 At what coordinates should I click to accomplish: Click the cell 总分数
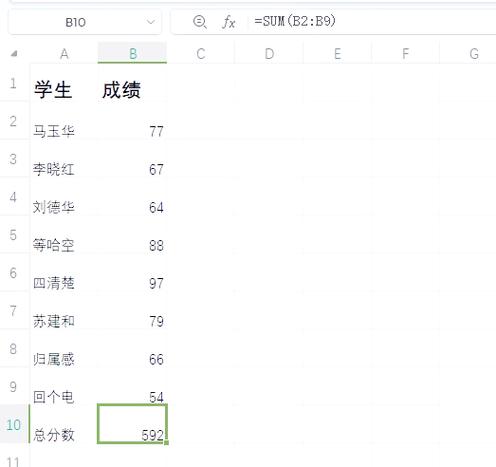tap(64, 424)
